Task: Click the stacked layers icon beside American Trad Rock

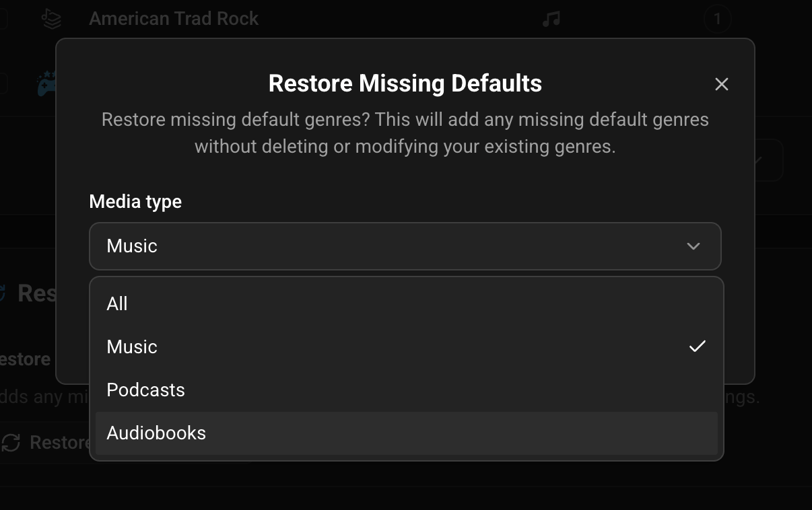Action: 51,20
